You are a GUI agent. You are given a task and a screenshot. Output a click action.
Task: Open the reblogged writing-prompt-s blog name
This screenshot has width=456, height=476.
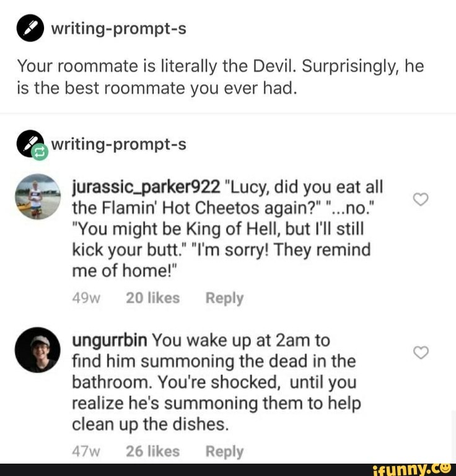tap(118, 144)
